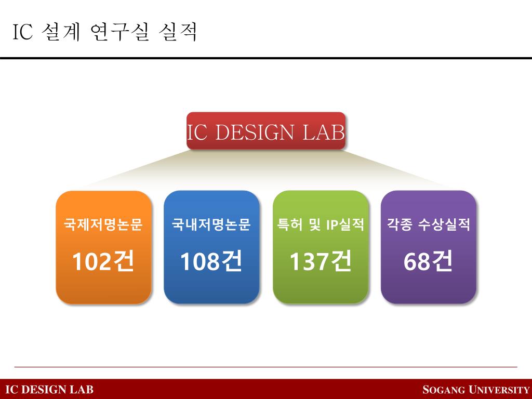Click the slide title 'IC 설계 연구실 실적'

105,32
